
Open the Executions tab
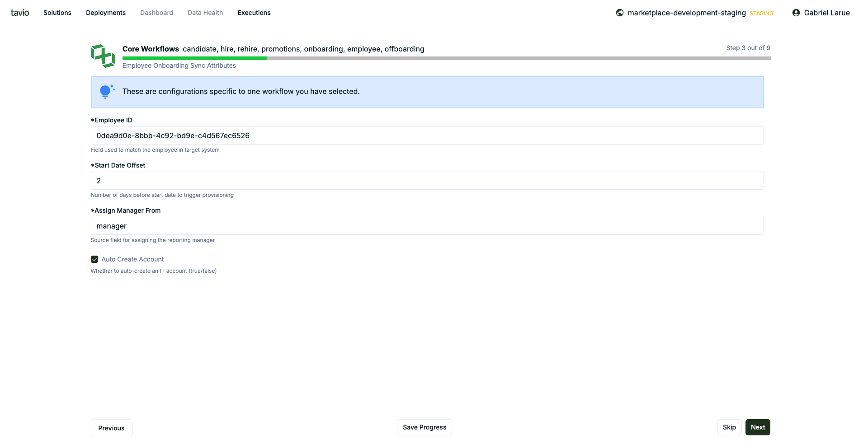point(254,13)
